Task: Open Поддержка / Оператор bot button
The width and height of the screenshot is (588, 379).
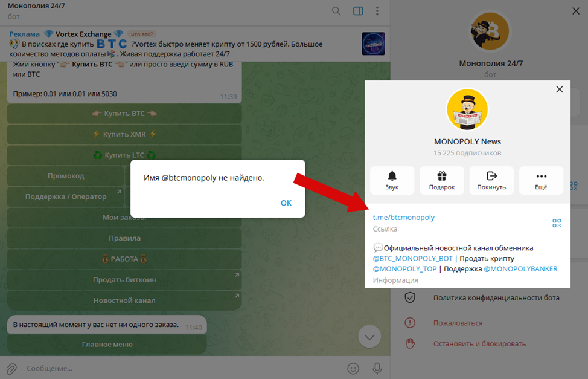Action: coord(66,196)
